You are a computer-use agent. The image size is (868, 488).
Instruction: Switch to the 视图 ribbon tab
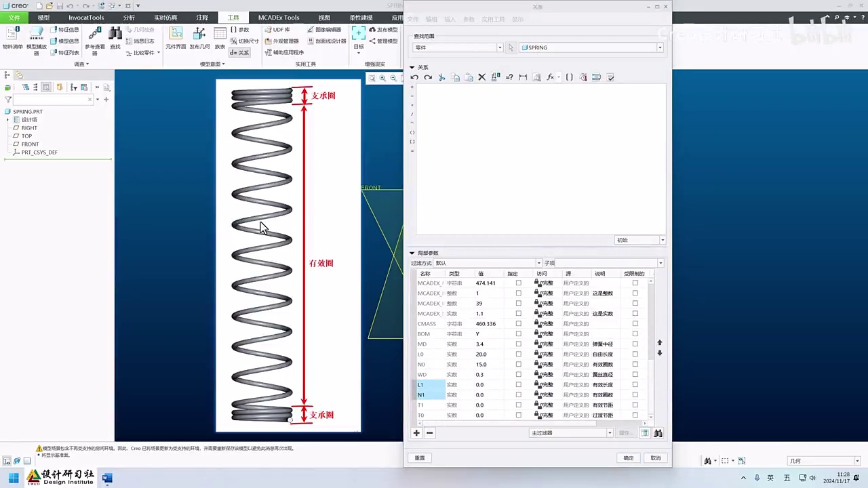(324, 18)
